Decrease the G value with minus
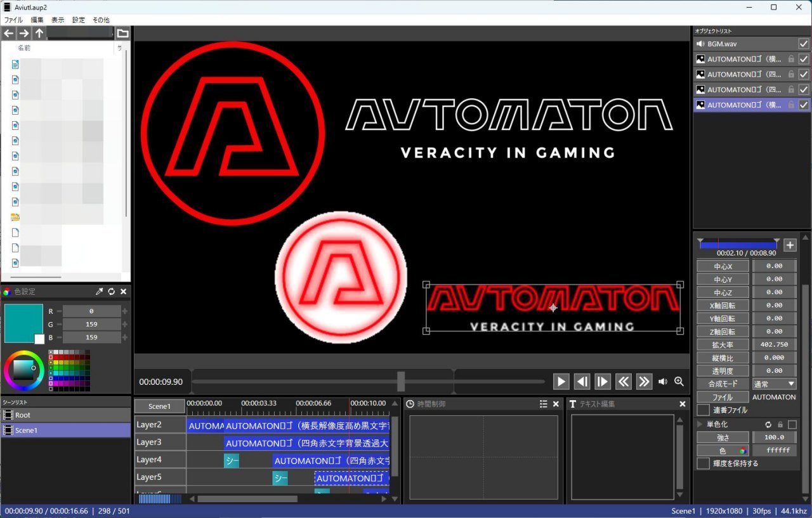 tap(60, 324)
